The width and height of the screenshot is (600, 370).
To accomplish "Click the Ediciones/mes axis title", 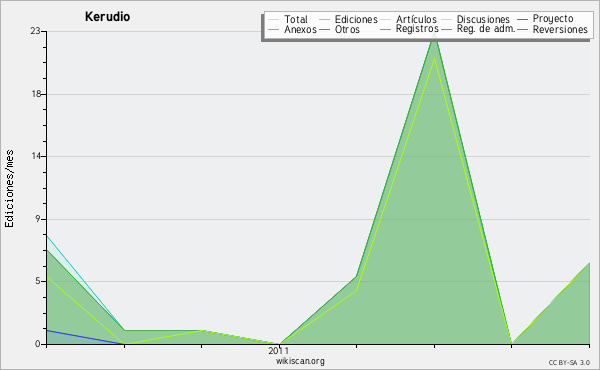I will (x=9, y=188).
